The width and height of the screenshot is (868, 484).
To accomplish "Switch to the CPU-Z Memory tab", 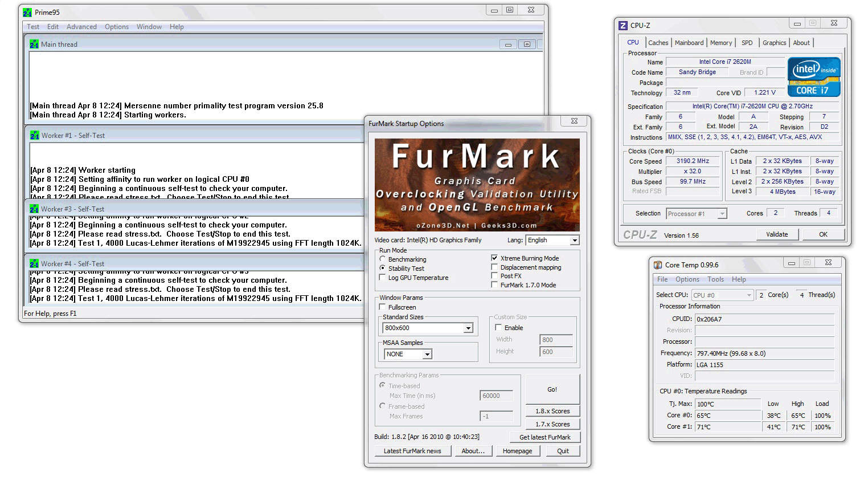I will [721, 43].
